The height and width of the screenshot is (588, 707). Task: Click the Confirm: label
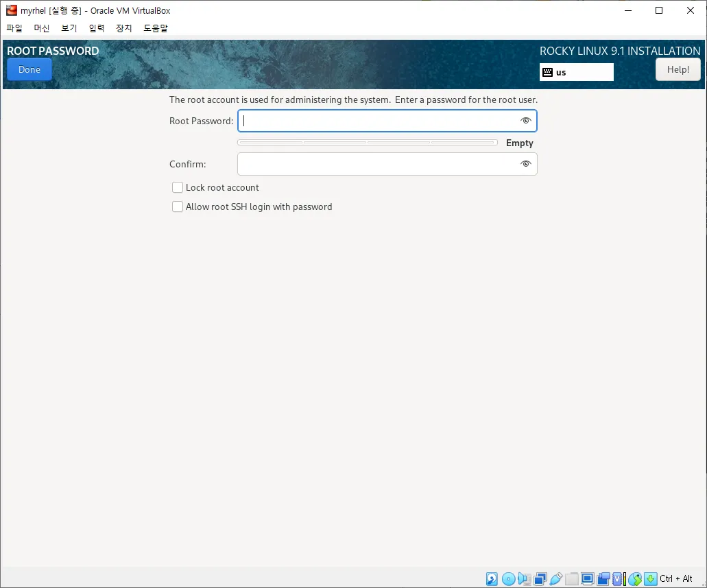point(188,164)
